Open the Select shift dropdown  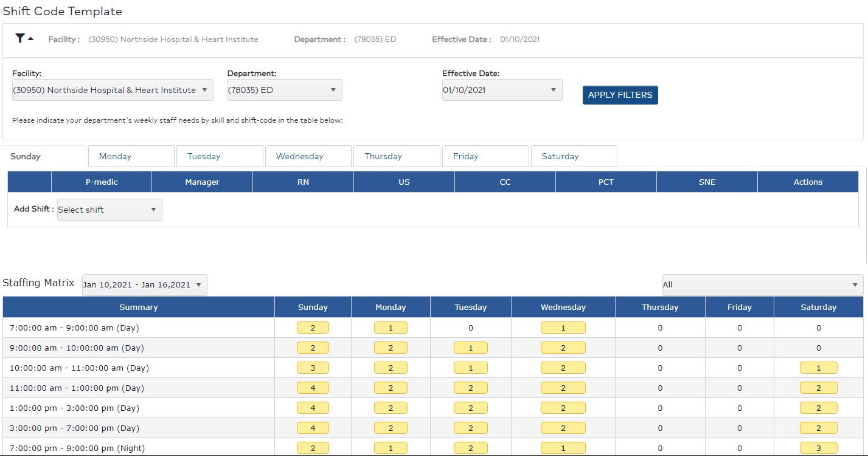tap(109, 209)
